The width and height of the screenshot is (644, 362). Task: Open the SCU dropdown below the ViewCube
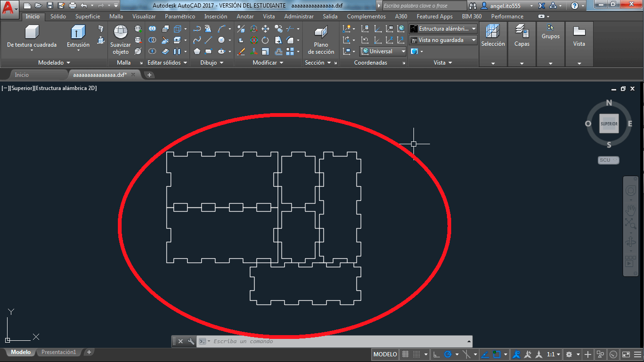click(x=608, y=160)
